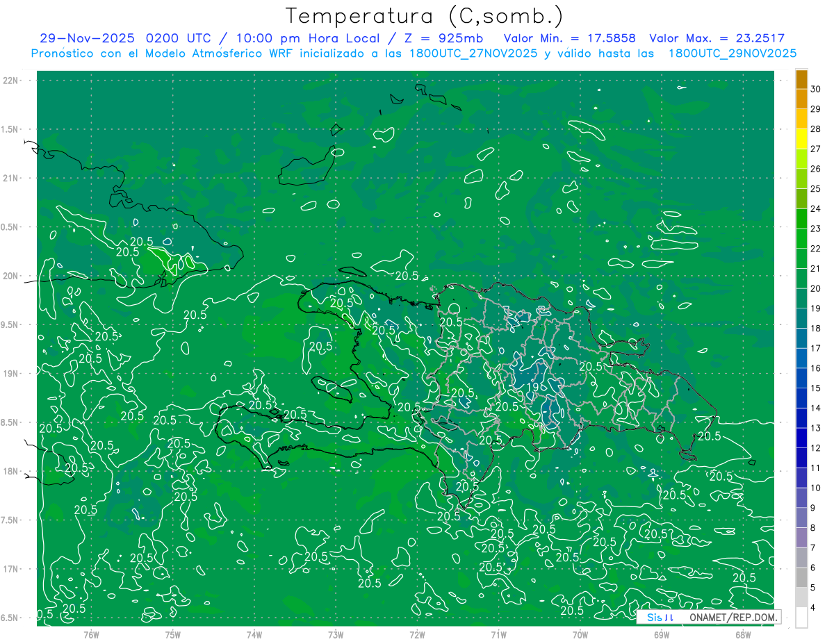Viewport: 834px width, 644px height.
Task: Click the '74W' longitude axis label
Action: [x=254, y=635]
